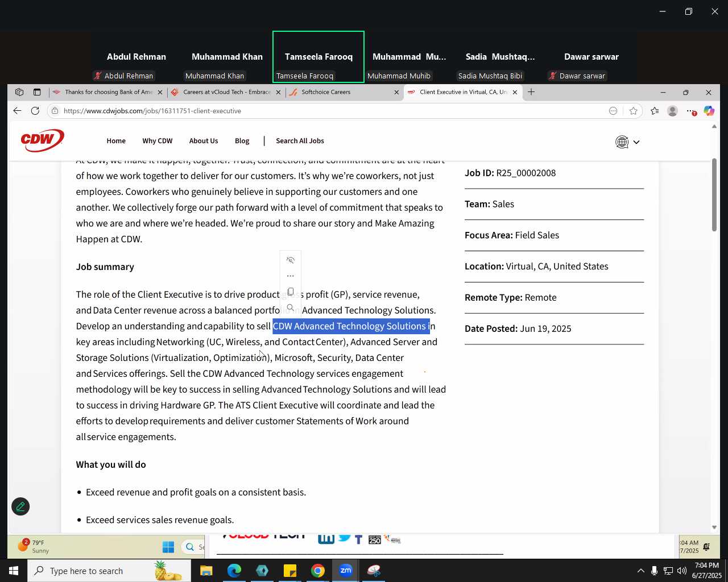Click the Remote Type: Remote text
This screenshot has height=582, width=728.
[511, 297]
